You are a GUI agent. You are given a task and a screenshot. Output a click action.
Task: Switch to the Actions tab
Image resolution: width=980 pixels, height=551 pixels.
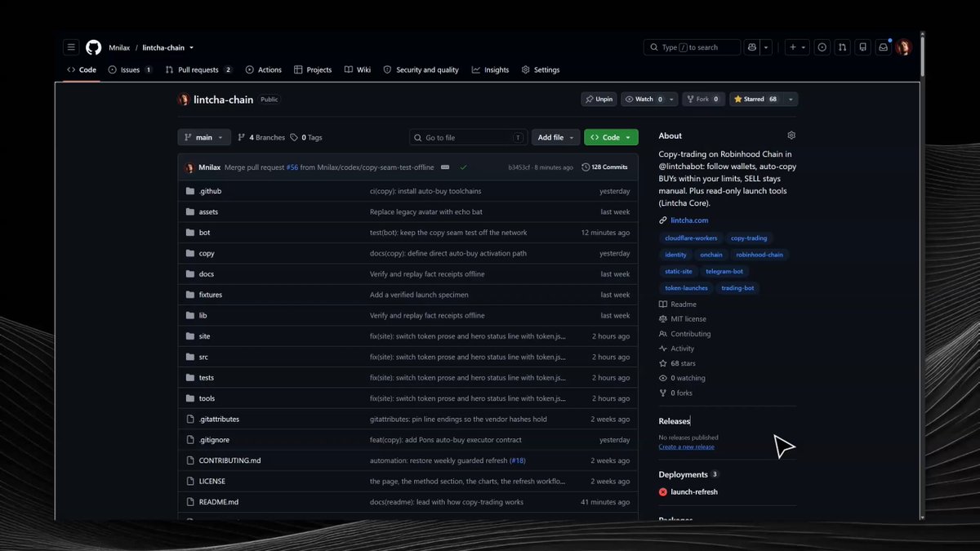(264, 70)
